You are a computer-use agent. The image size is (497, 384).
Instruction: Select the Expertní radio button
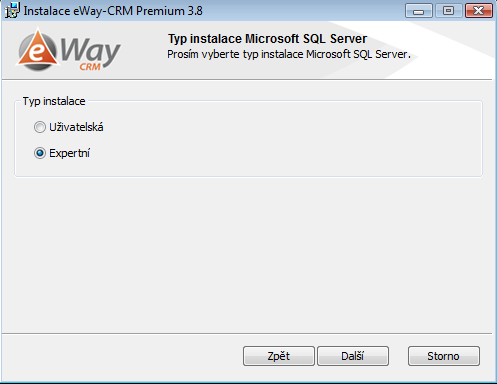(x=40, y=153)
